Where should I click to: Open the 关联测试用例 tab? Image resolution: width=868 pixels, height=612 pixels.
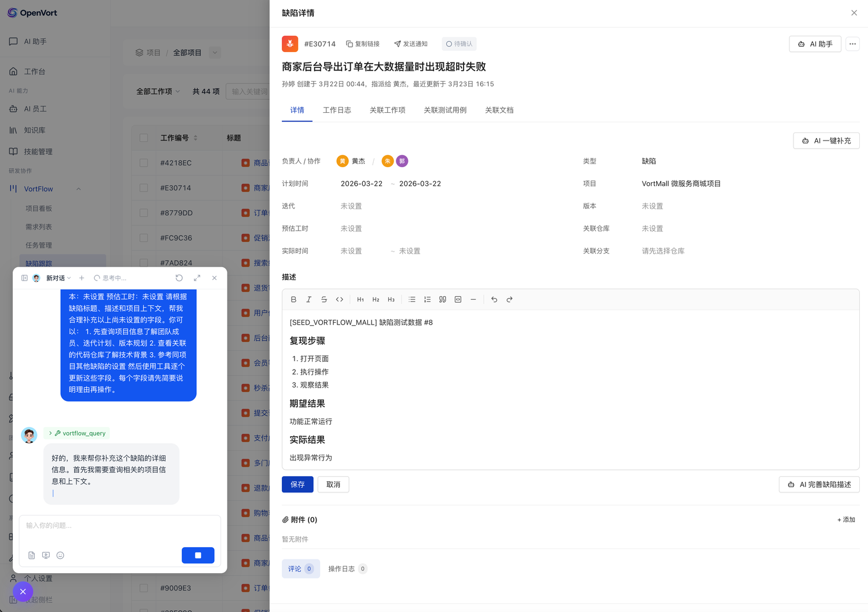click(445, 110)
